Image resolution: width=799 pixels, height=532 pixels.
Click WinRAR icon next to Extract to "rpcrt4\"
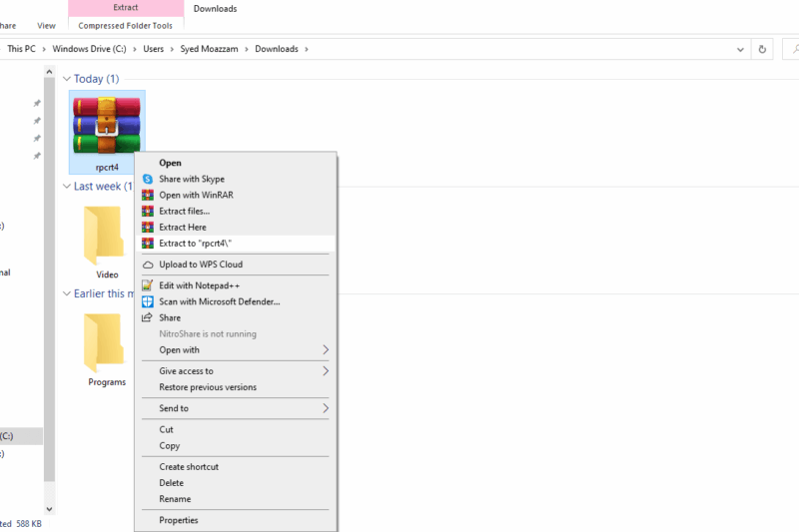click(147, 244)
